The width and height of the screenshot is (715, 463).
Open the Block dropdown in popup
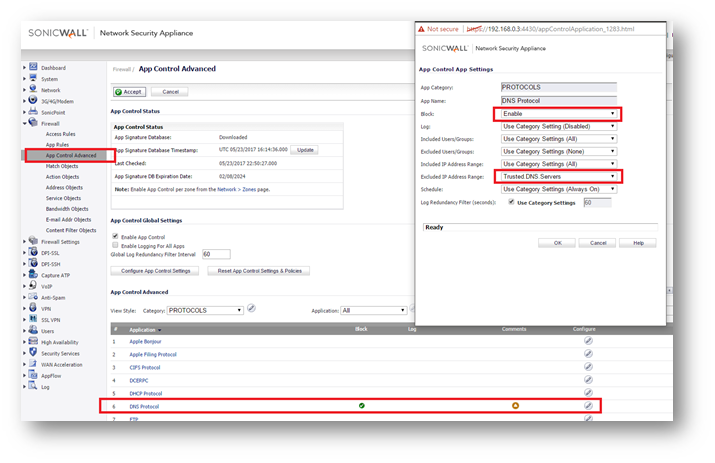pos(559,114)
